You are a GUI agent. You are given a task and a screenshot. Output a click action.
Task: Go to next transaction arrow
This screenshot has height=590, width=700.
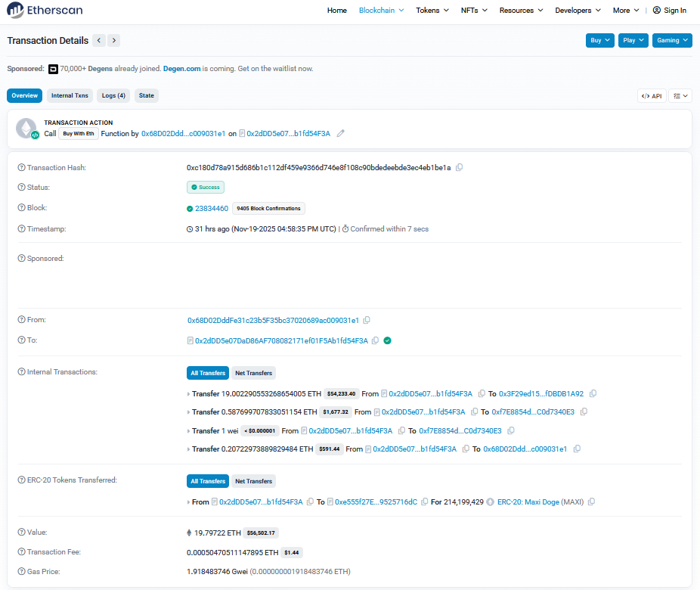tap(113, 40)
